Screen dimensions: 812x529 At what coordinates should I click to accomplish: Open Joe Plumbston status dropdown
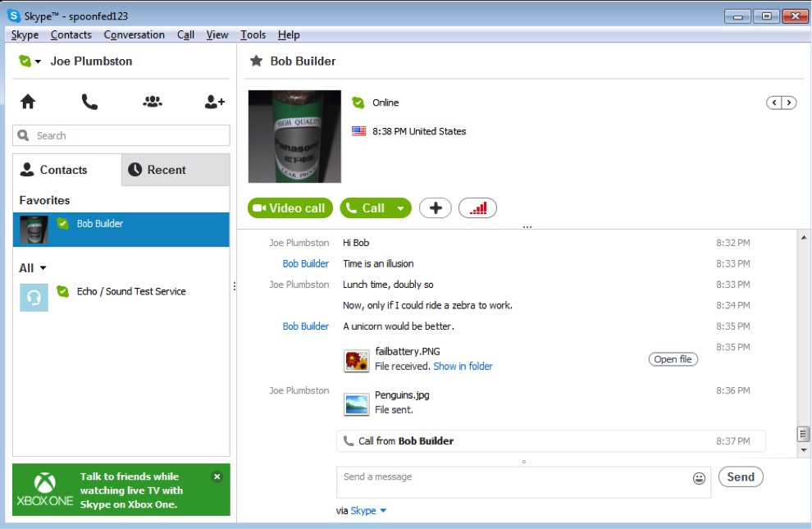(x=30, y=61)
